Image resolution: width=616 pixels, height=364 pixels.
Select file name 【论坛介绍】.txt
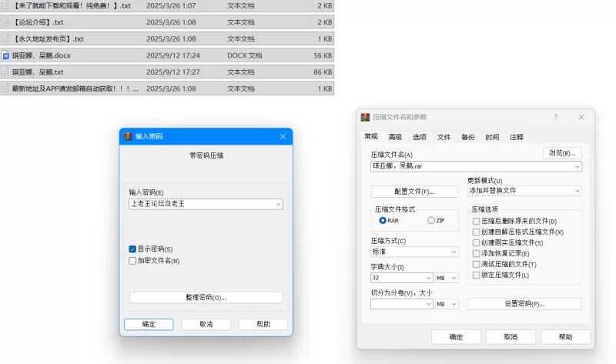[x=38, y=22]
